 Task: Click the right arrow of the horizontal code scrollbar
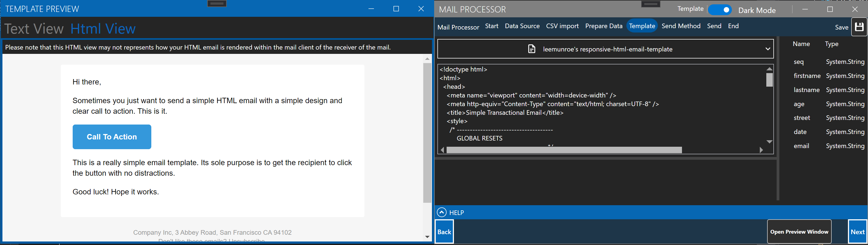[x=761, y=150]
